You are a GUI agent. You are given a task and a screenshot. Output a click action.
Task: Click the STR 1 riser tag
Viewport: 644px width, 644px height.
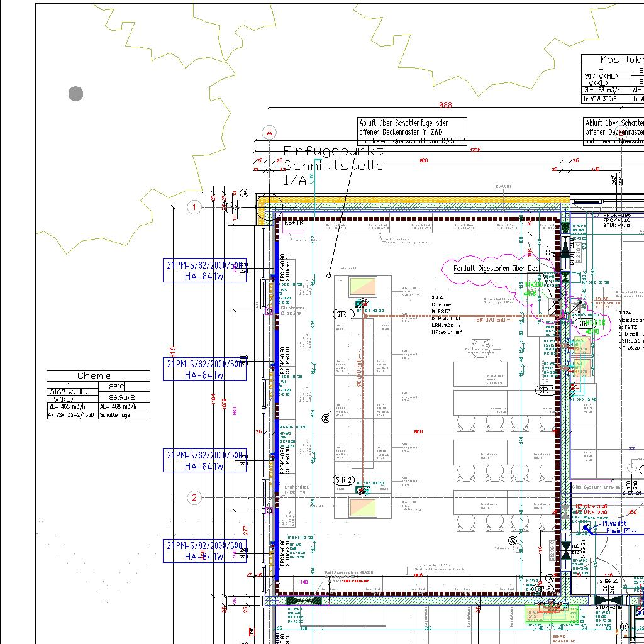343,314
